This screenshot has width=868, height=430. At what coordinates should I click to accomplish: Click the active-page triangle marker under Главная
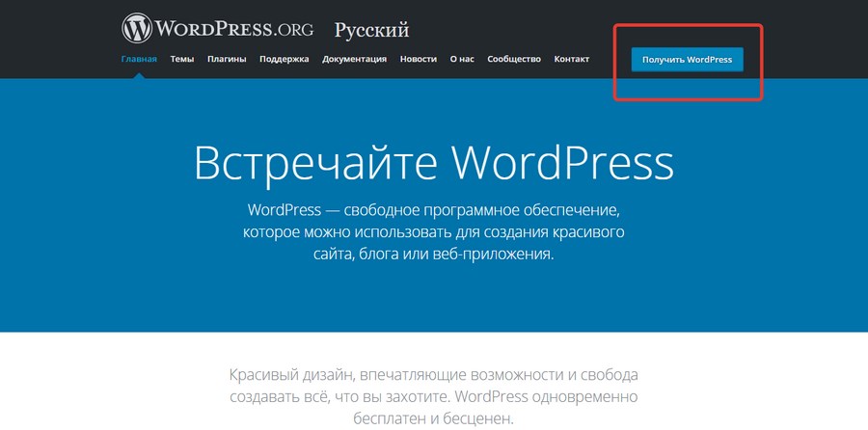139,75
